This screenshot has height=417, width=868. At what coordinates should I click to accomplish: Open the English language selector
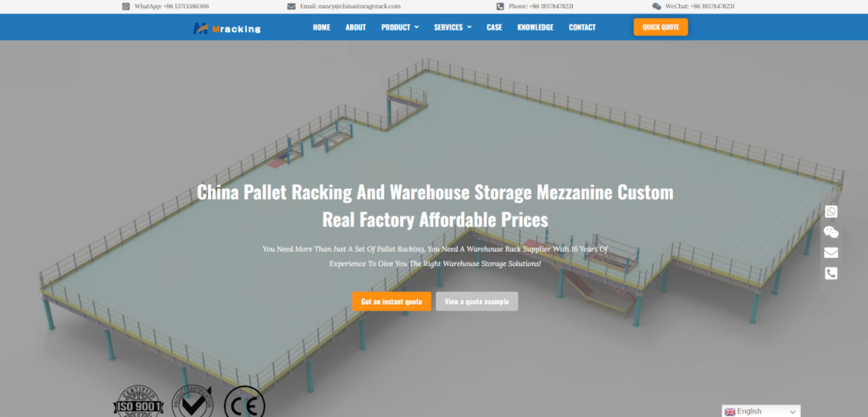(760, 411)
